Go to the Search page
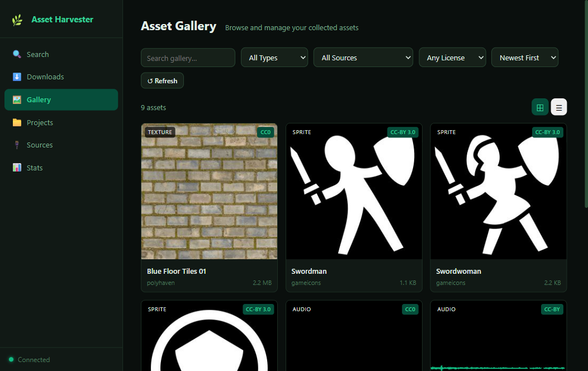Viewport: 588px width, 371px height. coord(61,54)
